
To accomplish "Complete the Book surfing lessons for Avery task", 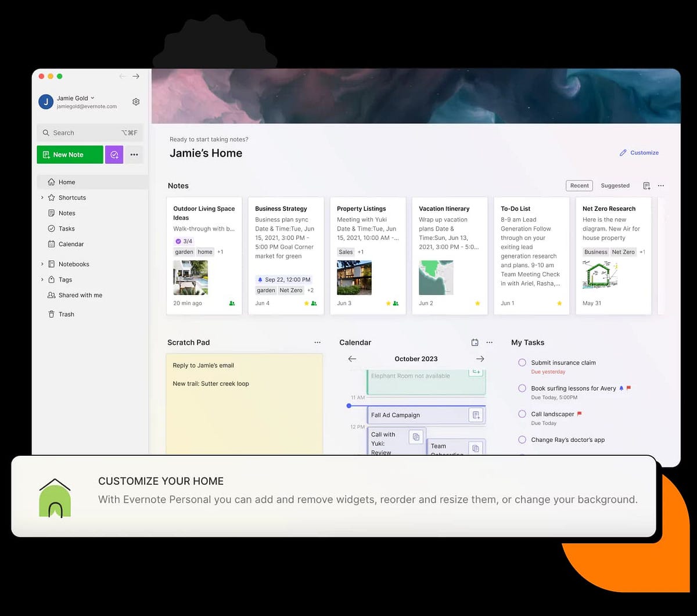I will 522,388.
